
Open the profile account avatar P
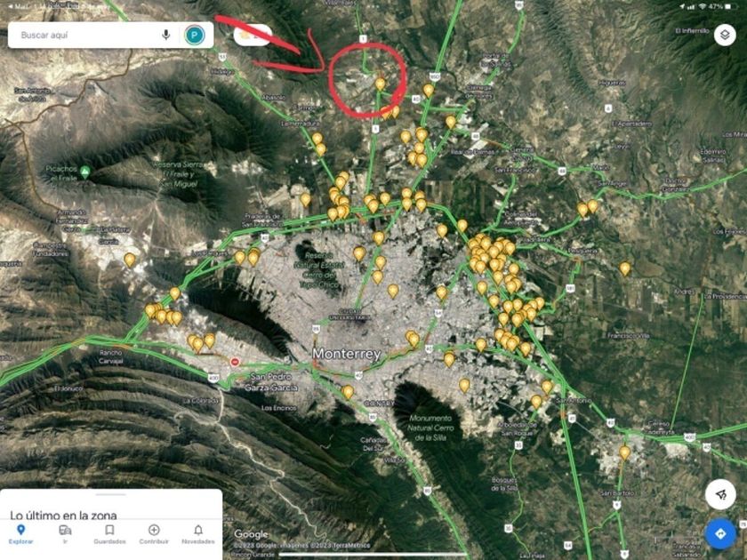[195, 36]
